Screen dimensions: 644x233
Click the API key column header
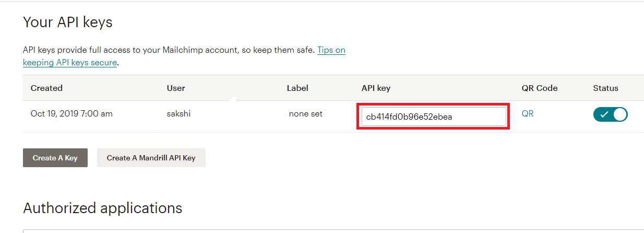coord(376,88)
